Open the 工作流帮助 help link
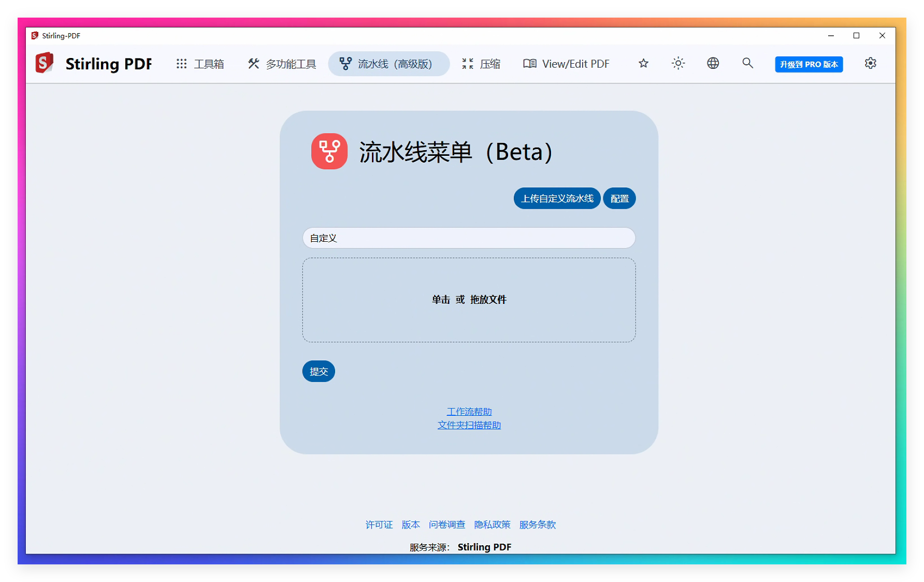The width and height of the screenshot is (924, 582). coord(469,411)
